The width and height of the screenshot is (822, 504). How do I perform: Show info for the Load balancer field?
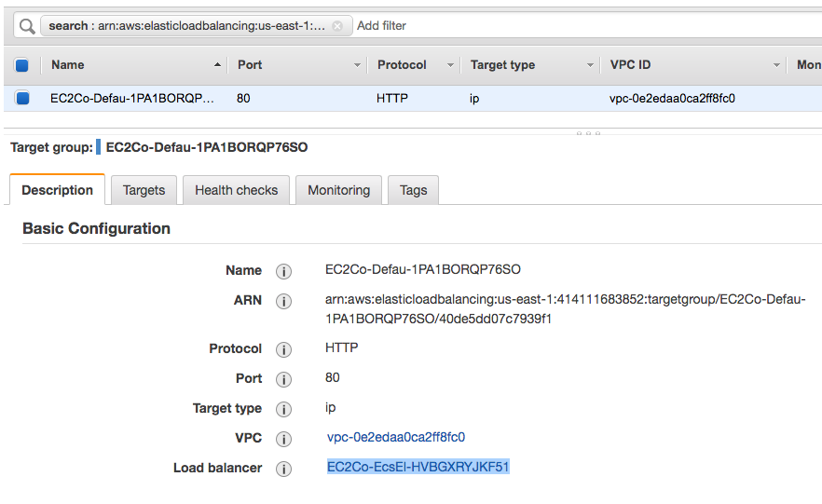pos(284,469)
